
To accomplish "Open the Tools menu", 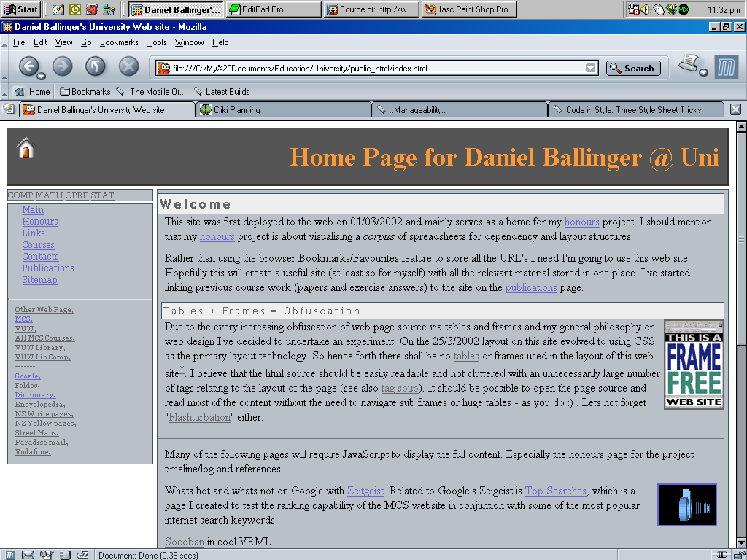I will [x=157, y=42].
